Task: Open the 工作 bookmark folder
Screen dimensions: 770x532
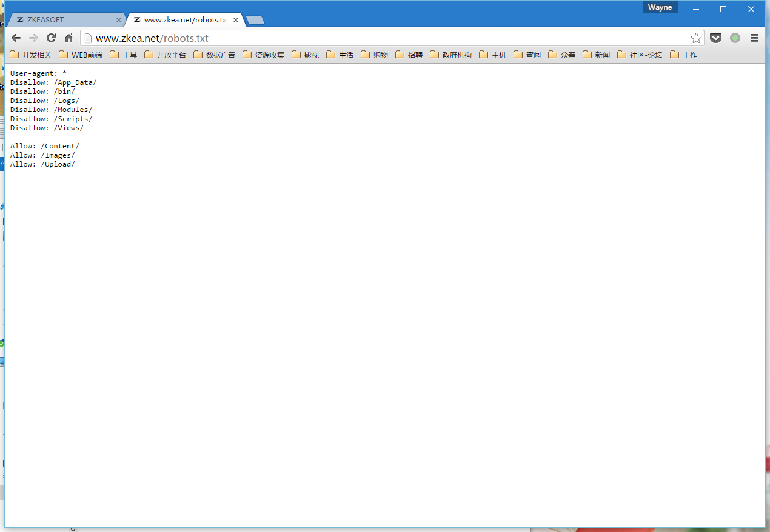Action: pyautogui.click(x=684, y=55)
